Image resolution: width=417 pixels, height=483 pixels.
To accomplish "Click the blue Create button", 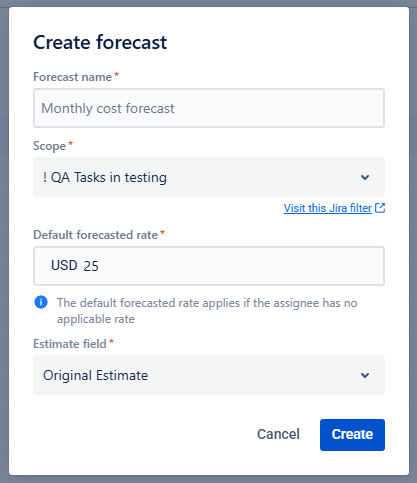I will pyautogui.click(x=352, y=435).
